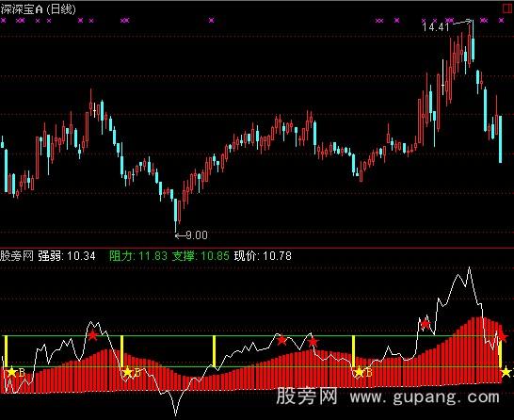Viewport: 514px width, 420px height.
Task: Click the red star highest in the indicator panel
Action: click(x=426, y=324)
